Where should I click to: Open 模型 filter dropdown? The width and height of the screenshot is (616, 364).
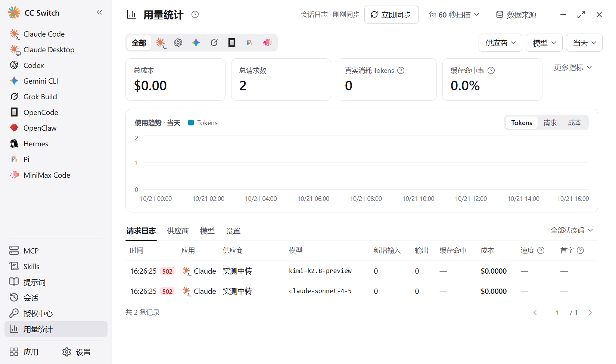[x=544, y=43]
